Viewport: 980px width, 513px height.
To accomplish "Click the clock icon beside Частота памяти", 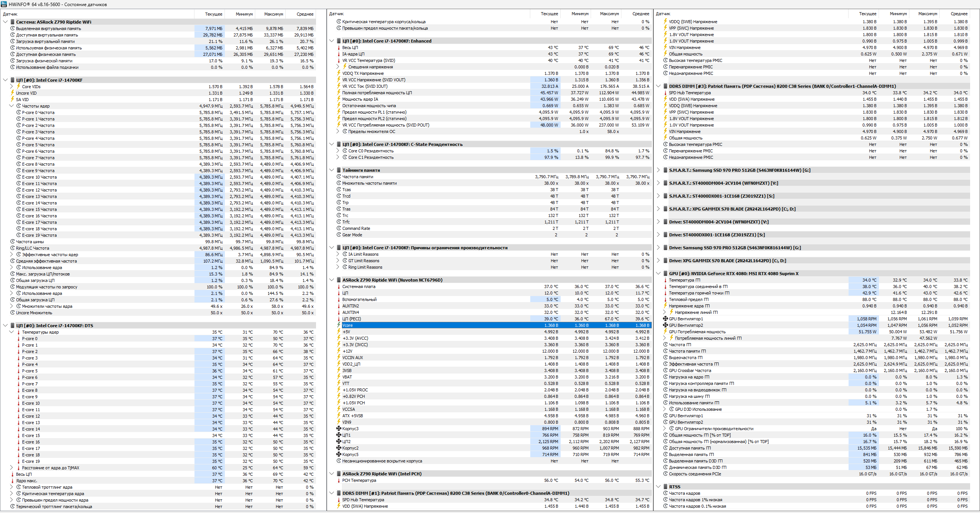I will coord(338,177).
